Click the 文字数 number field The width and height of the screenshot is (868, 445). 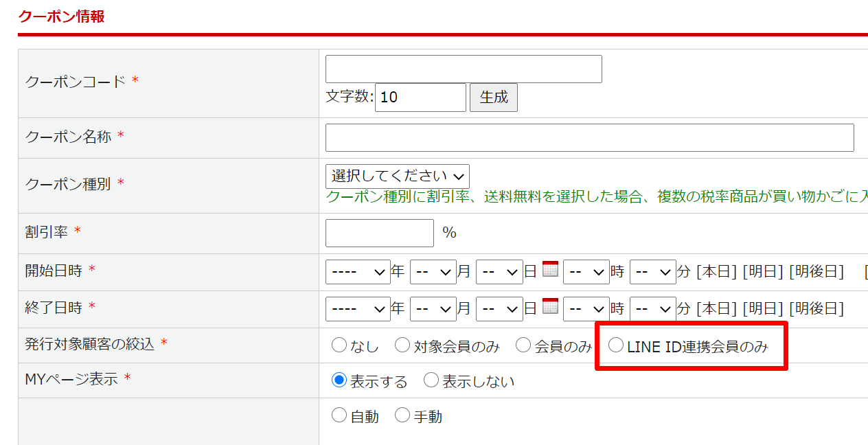click(420, 98)
